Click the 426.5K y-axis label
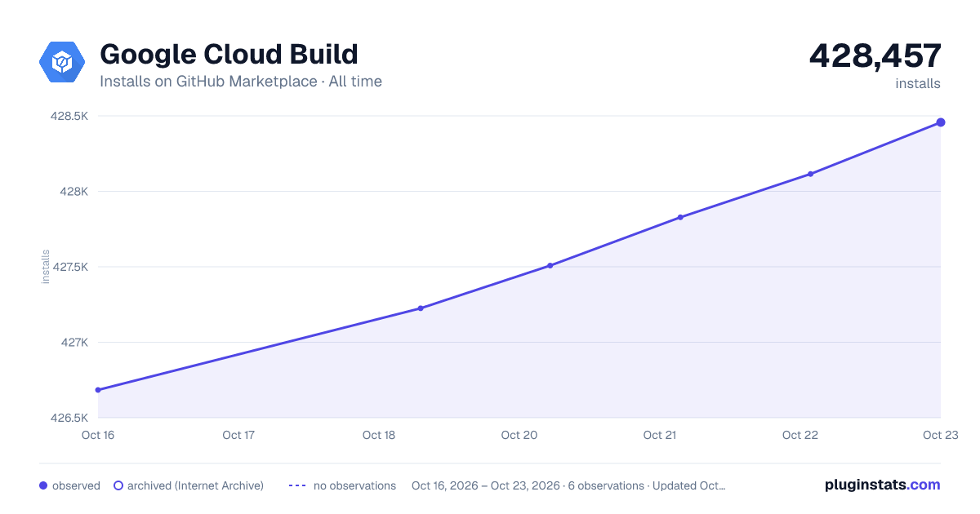Image resolution: width=980 pixels, height=514 pixels. pyautogui.click(x=69, y=418)
